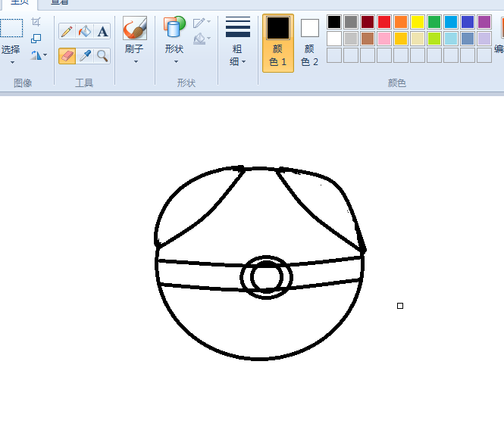Click the Resize icon
Image resolution: width=504 pixels, height=430 pixels.
click(36, 38)
